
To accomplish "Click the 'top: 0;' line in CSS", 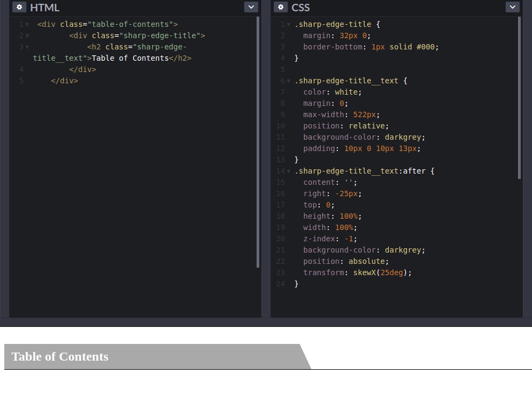I will [318, 205].
